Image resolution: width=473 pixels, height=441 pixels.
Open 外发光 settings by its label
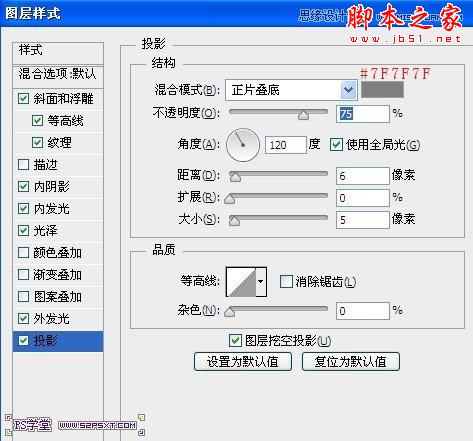51,319
